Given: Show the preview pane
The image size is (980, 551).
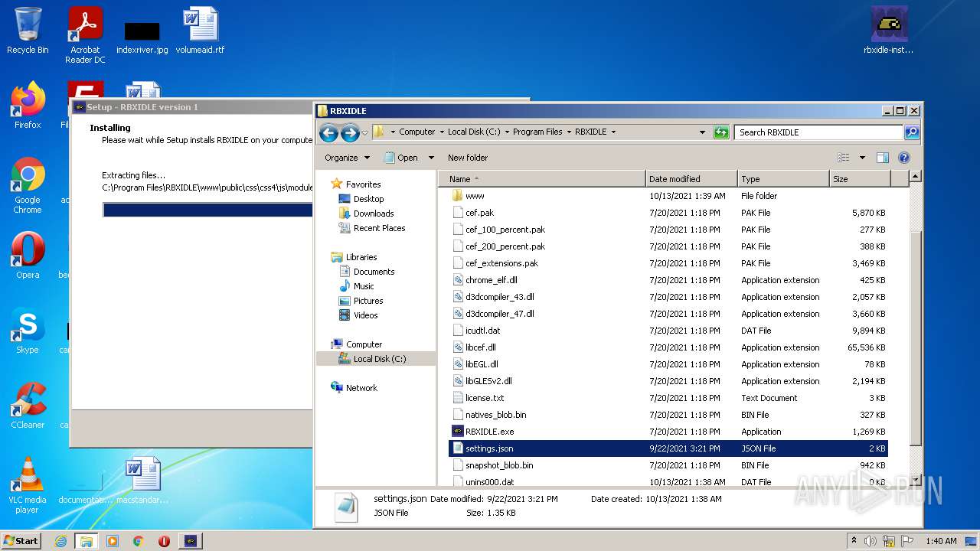Looking at the screenshot, I should [x=882, y=158].
